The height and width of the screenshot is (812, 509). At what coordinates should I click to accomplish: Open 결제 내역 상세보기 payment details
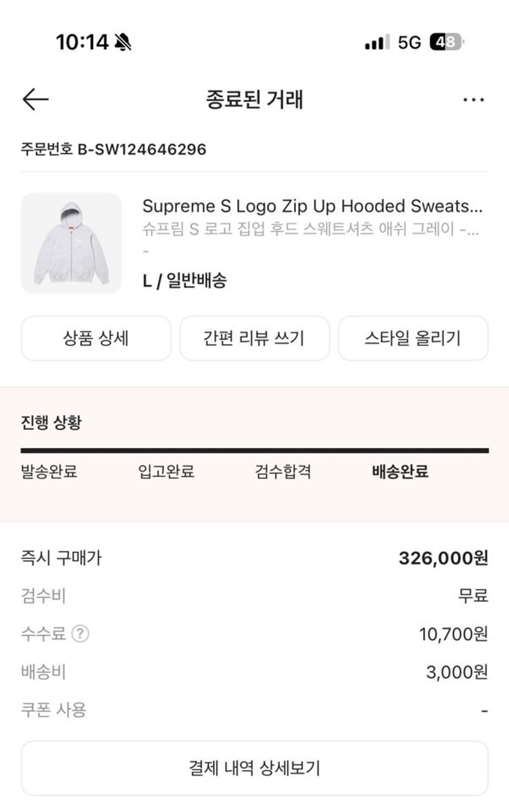pos(254,768)
